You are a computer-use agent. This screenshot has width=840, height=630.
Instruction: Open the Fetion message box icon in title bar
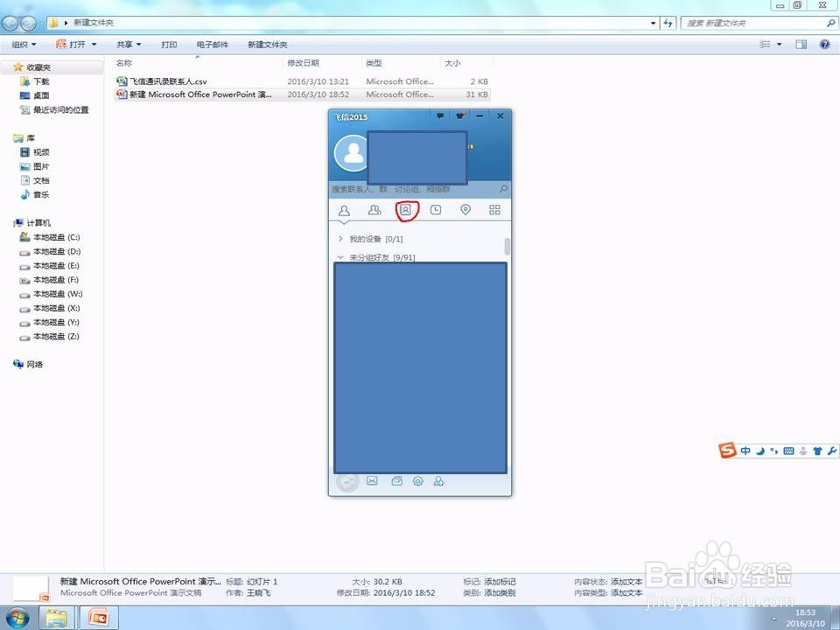pyautogui.click(x=440, y=115)
